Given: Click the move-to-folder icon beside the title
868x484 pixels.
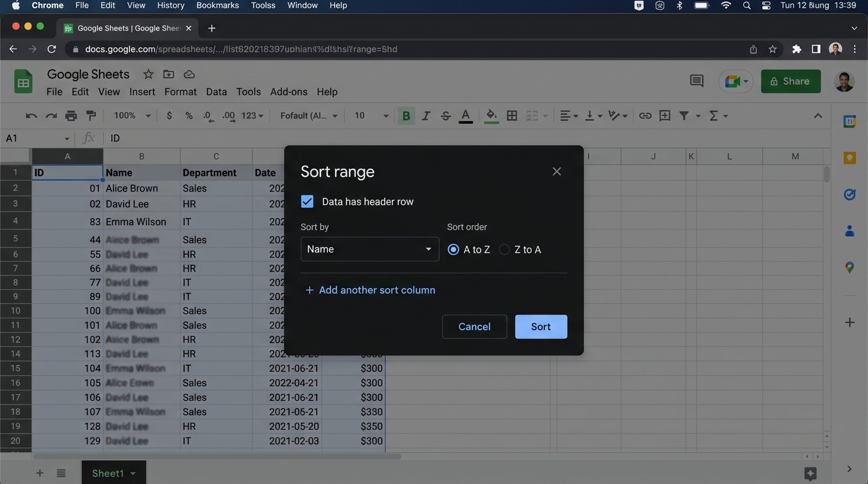Looking at the screenshot, I should pyautogui.click(x=168, y=74).
